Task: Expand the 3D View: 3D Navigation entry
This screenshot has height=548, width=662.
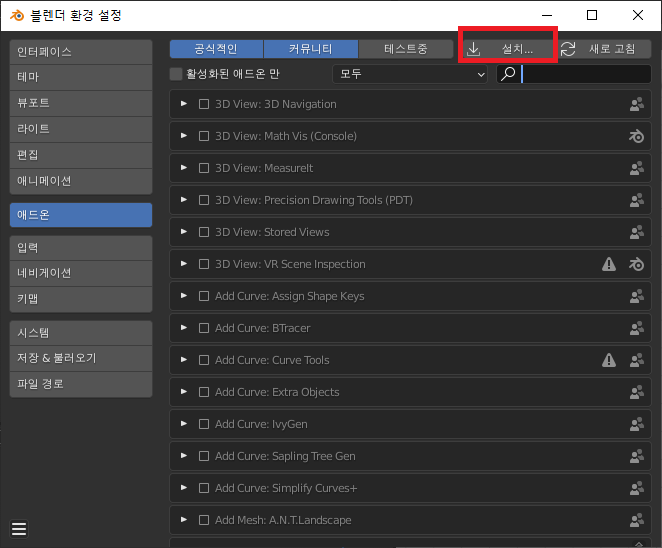Action: [184, 104]
